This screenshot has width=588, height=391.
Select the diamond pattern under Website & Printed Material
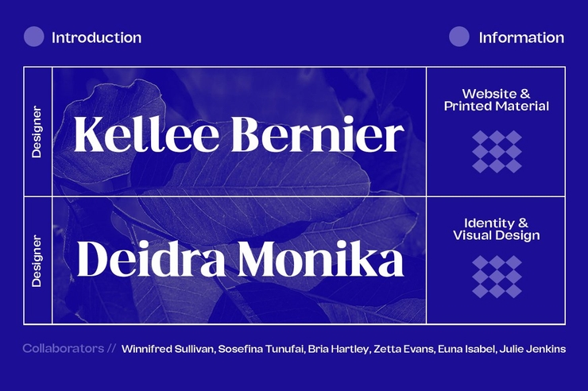click(497, 152)
